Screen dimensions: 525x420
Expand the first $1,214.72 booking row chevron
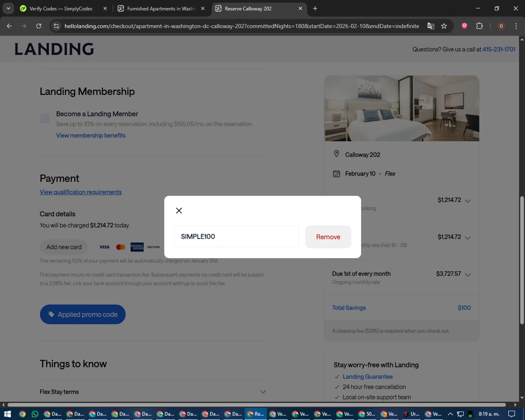click(x=468, y=201)
